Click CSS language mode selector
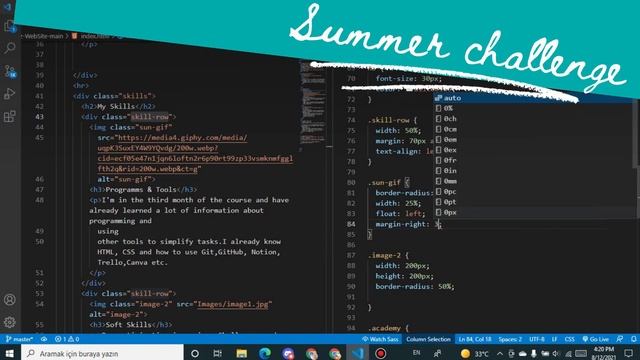This screenshot has width=640, height=360. [x=569, y=339]
